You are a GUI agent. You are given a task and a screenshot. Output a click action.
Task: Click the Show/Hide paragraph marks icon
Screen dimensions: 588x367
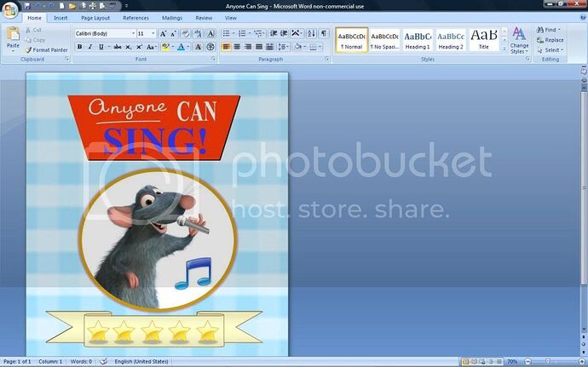[x=324, y=33]
